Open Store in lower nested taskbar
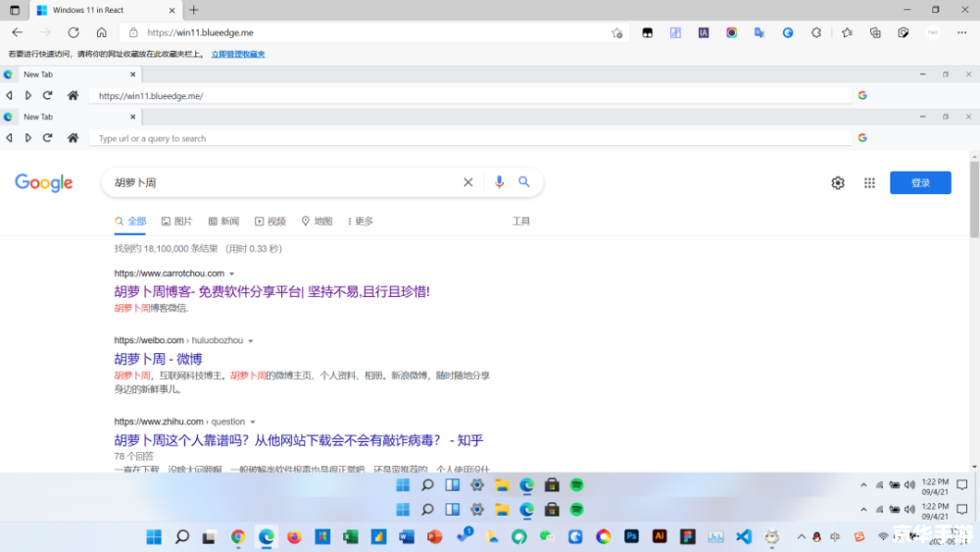This screenshot has width=980, height=552. [551, 510]
